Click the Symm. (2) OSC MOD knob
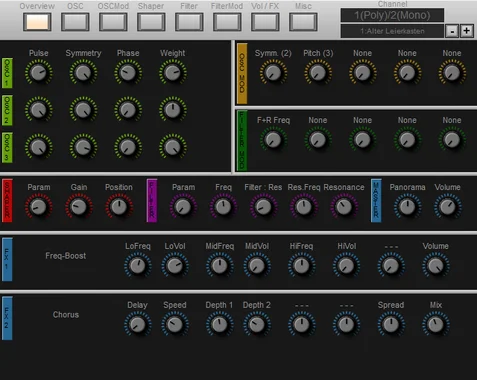This screenshot has width=477, height=380. pyautogui.click(x=273, y=73)
